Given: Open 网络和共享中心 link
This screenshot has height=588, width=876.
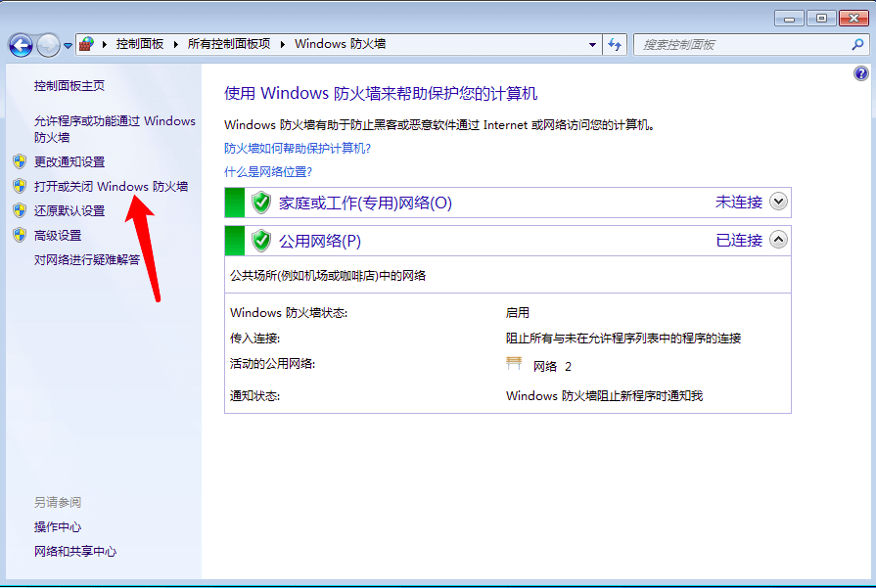Looking at the screenshot, I should pyautogui.click(x=75, y=552).
